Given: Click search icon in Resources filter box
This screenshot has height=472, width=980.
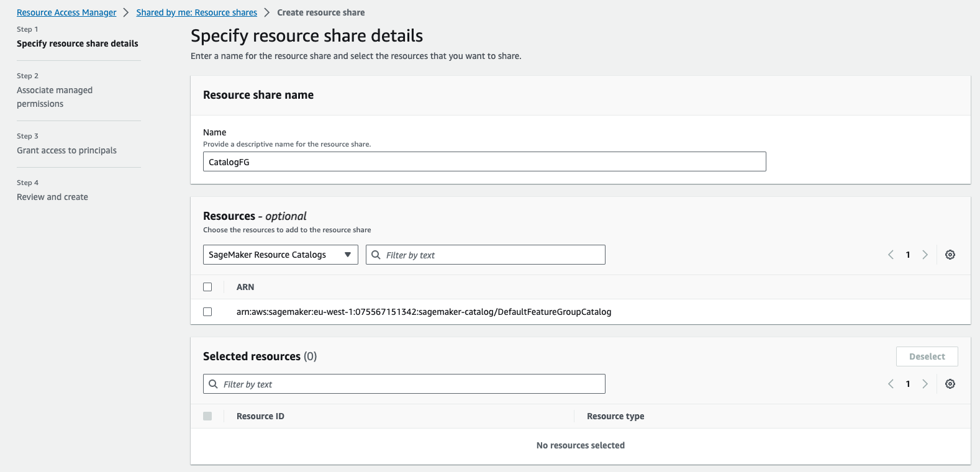Looking at the screenshot, I should (x=376, y=255).
